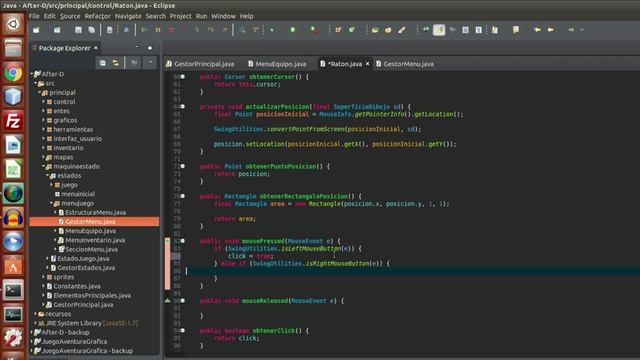This screenshot has height=360, width=640.
Task: Select SeccionMenu.java in the tree
Action: coord(91,249)
